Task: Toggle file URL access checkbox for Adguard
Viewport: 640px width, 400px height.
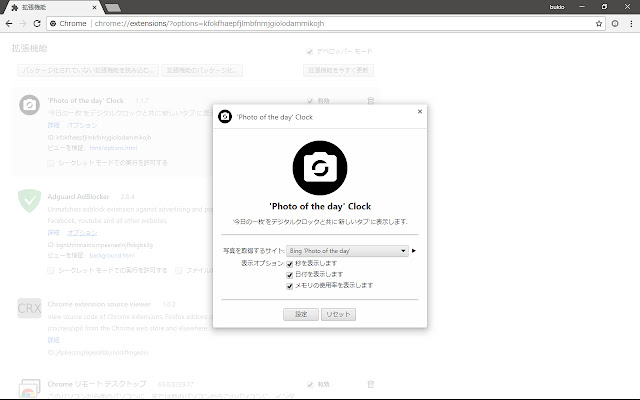Action: click(178, 271)
